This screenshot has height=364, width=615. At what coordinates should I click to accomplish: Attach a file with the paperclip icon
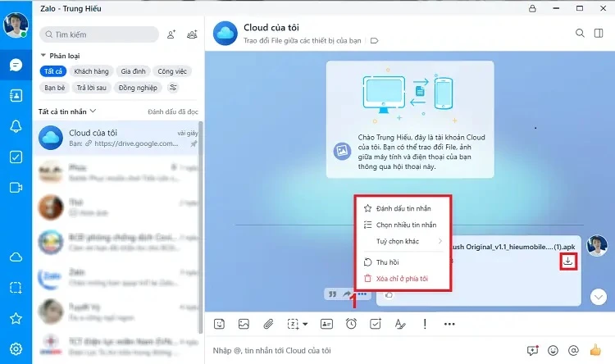coord(267,324)
